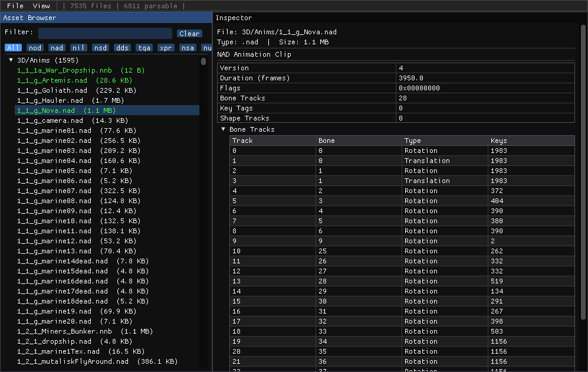Select track 13 row with 519 keys
Viewport: 588px width, 372px height.
coord(402,281)
